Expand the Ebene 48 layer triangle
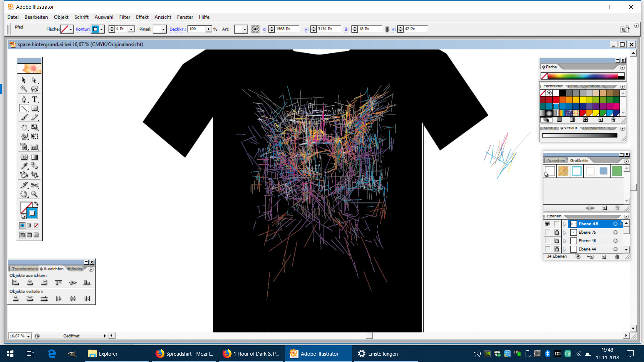Viewport: 644px width, 362px height. click(565, 224)
